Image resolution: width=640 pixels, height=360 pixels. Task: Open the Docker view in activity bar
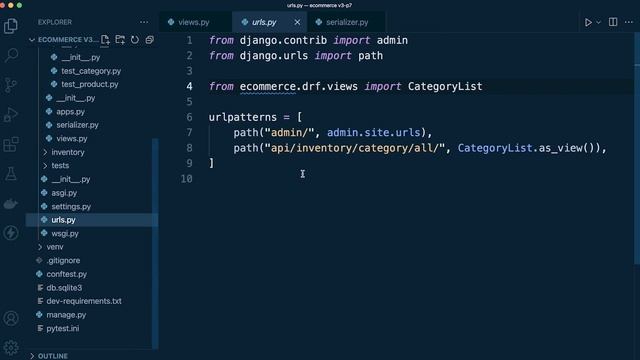pyautogui.click(x=11, y=204)
